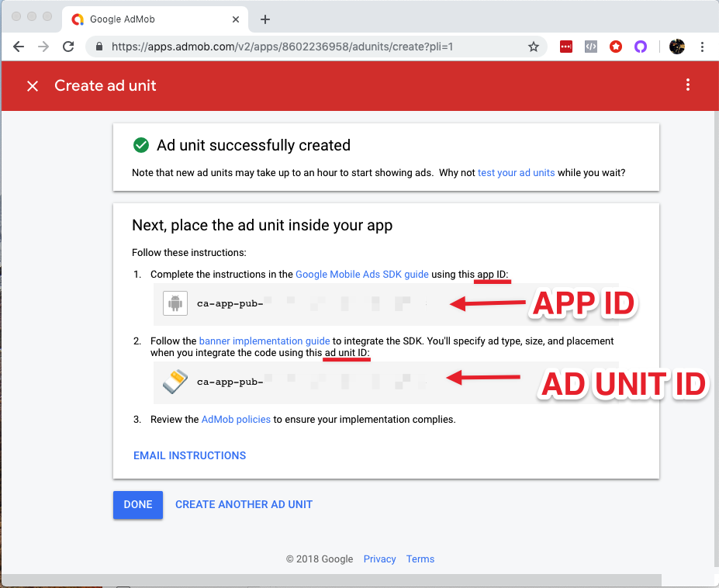Click the Create ad unit title
Image resolution: width=719 pixels, height=588 pixels.
(x=105, y=86)
